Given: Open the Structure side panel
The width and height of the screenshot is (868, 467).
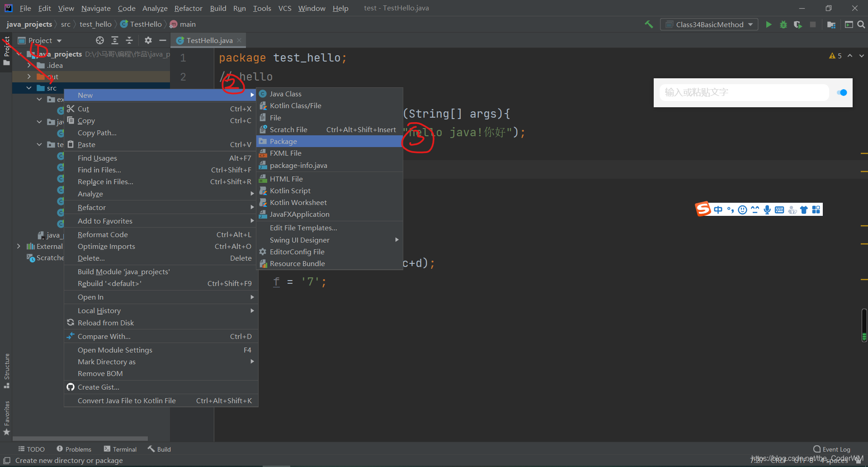Looking at the screenshot, I should tap(7, 370).
